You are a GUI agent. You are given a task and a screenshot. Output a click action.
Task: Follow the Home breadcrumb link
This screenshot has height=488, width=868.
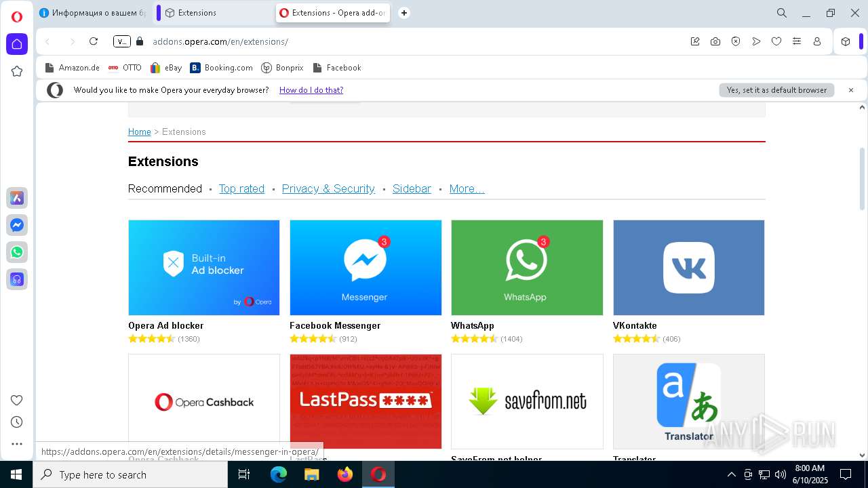click(140, 131)
